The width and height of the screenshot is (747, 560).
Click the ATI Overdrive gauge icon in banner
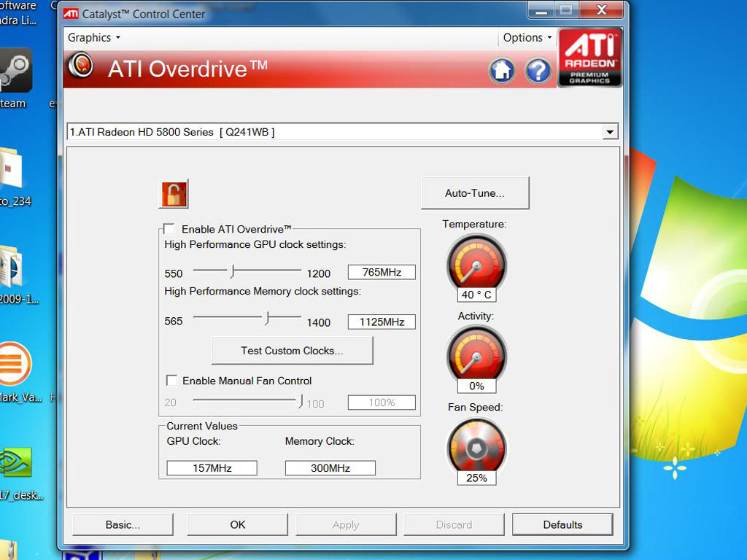(80, 65)
